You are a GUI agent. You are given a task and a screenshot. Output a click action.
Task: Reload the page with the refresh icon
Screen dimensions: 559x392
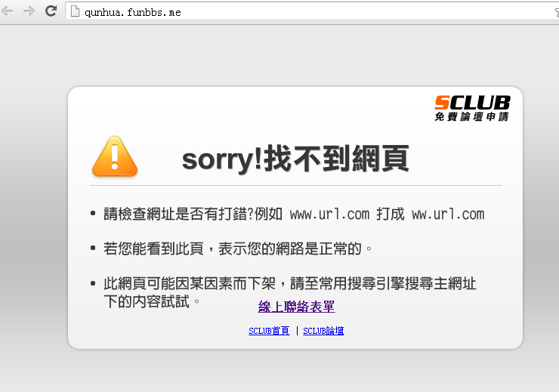click(51, 11)
